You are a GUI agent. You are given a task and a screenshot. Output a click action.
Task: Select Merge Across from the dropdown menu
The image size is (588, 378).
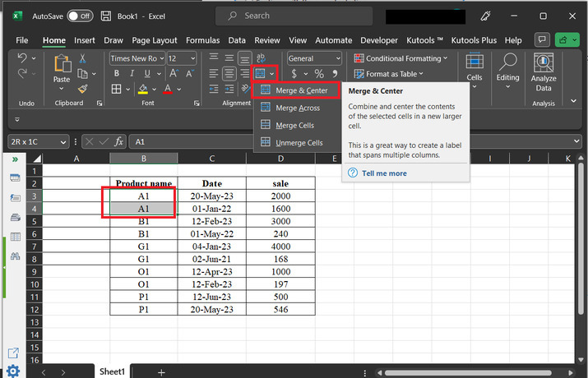point(297,108)
